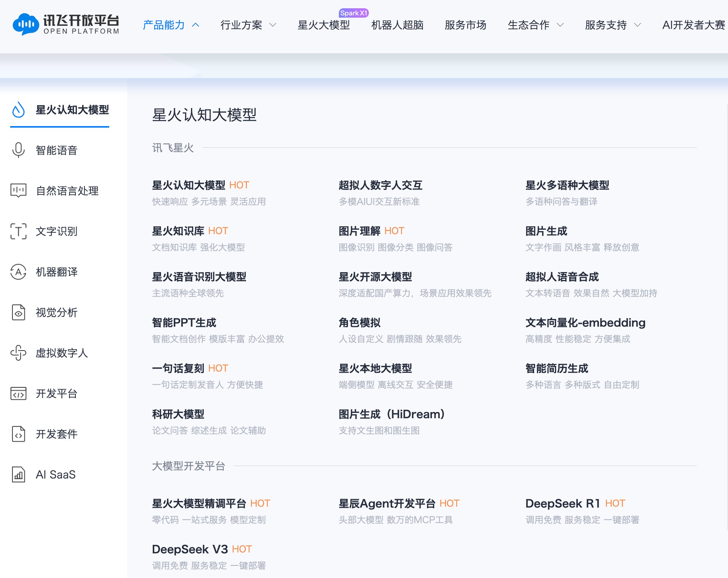Screen dimensions: 728x578
Task: Open the 超拟人数字人交互 link
Action: 381,185
